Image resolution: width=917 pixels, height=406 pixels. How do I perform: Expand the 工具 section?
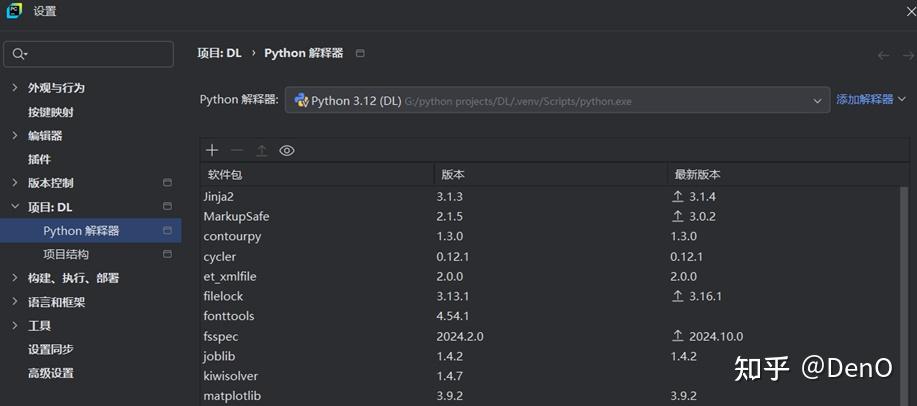[x=15, y=326]
